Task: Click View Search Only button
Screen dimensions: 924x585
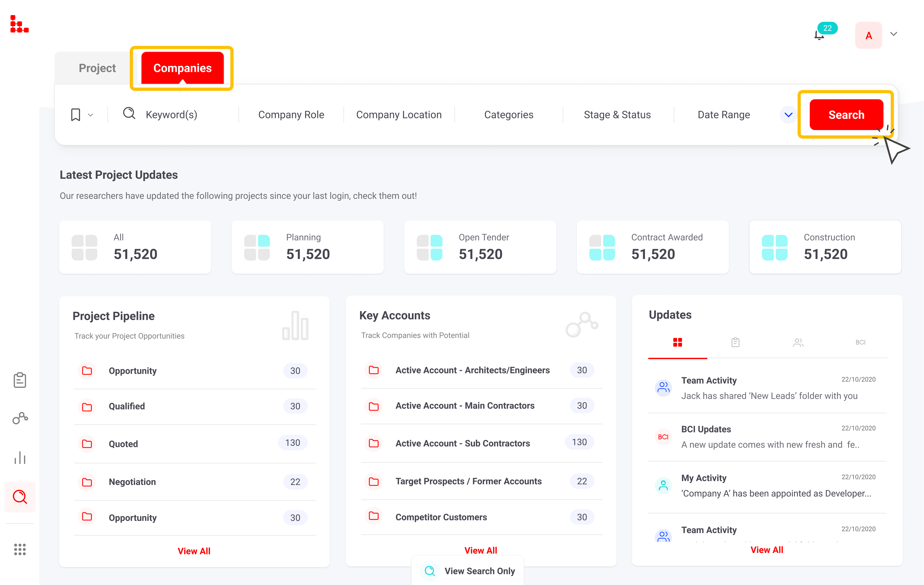Action: click(x=468, y=571)
